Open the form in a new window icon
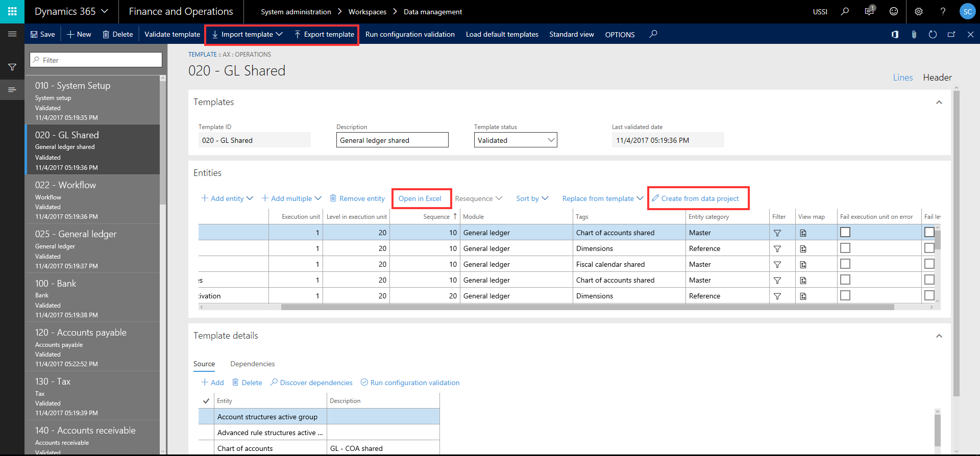 click(x=951, y=34)
